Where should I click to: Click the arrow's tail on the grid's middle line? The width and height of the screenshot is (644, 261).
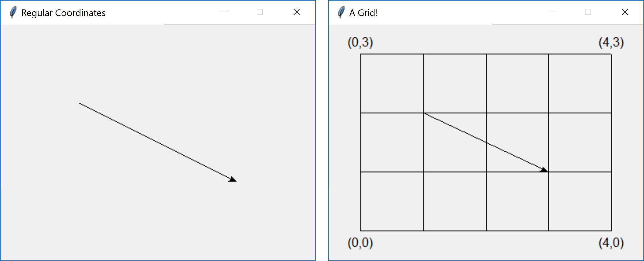pyautogui.click(x=424, y=113)
